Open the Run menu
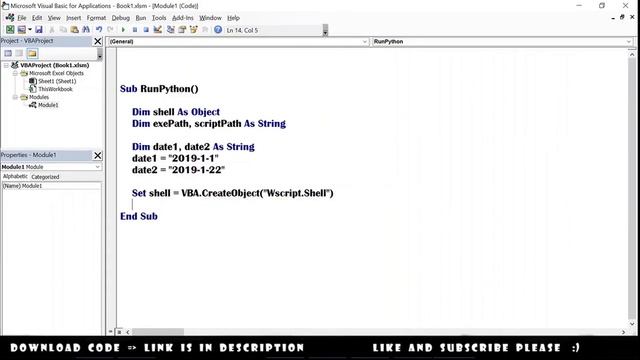The image size is (640, 360). [141, 18]
